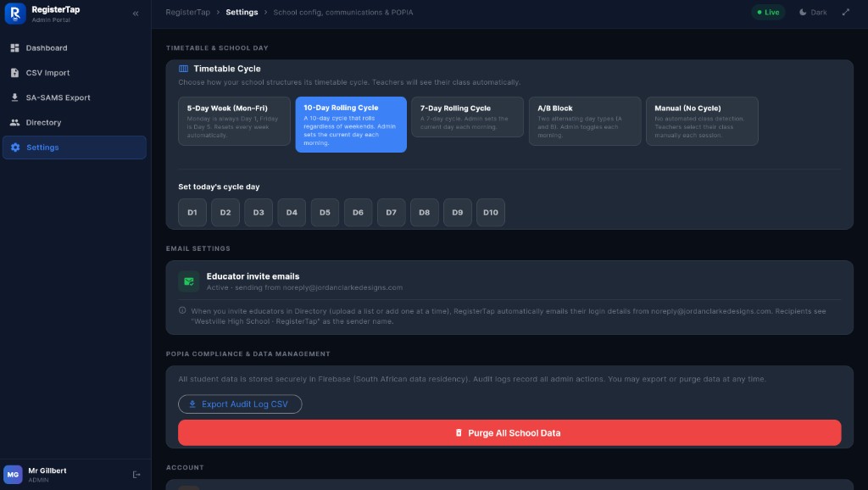Click the green Educator invite emails icon
Image resolution: width=868 pixels, height=490 pixels.
click(x=189, y=281)
